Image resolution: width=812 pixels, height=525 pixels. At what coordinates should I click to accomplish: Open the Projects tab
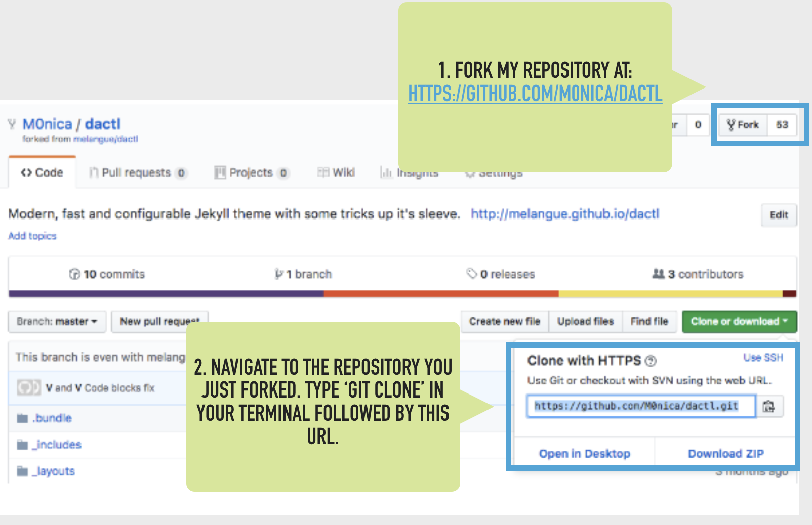tap(252, 173)
